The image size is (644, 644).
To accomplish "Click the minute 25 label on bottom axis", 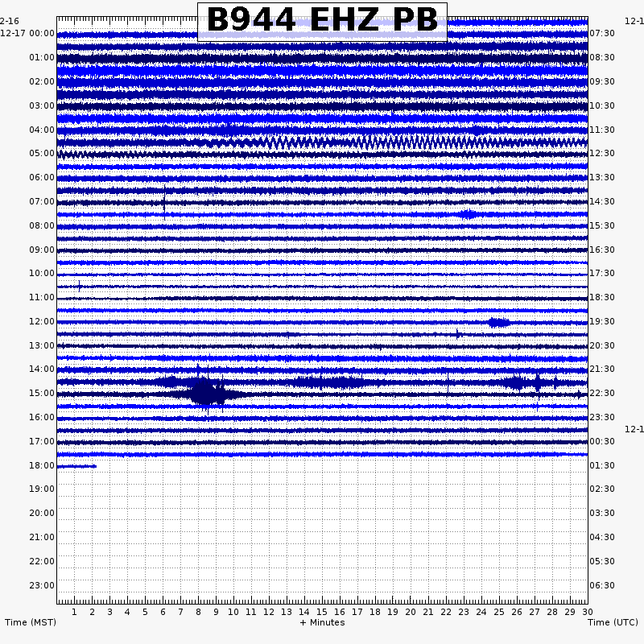I will tap(498, 612).
